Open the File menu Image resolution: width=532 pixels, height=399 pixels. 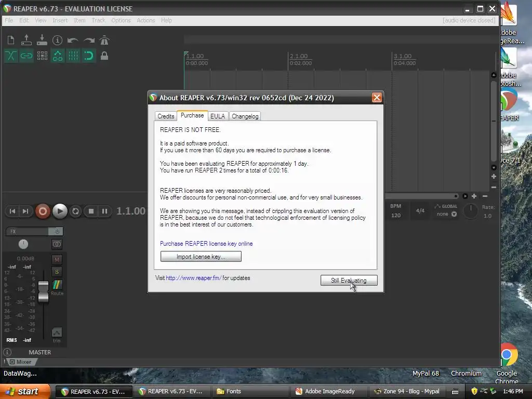tap(9, 20)
